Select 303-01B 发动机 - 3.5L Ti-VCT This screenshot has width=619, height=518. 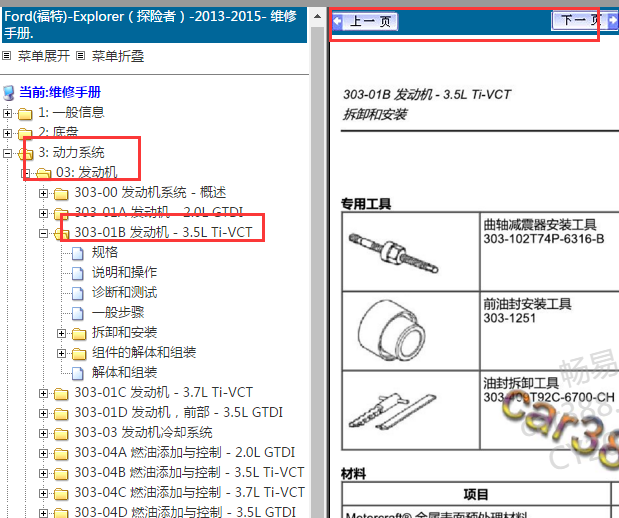click(163, 233)
